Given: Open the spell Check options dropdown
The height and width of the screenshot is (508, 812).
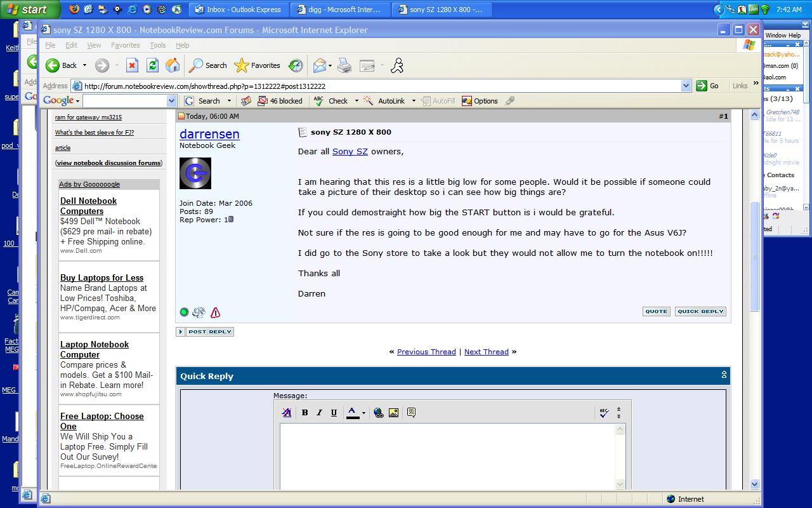Looking at the screenshot, I should pos(357,101).
